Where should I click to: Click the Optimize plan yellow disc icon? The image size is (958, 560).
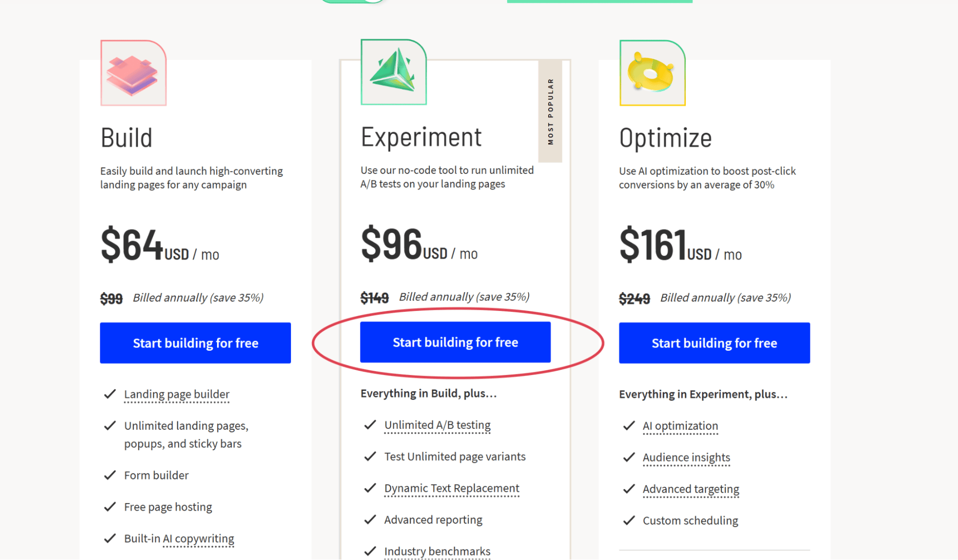coord(652,73)
